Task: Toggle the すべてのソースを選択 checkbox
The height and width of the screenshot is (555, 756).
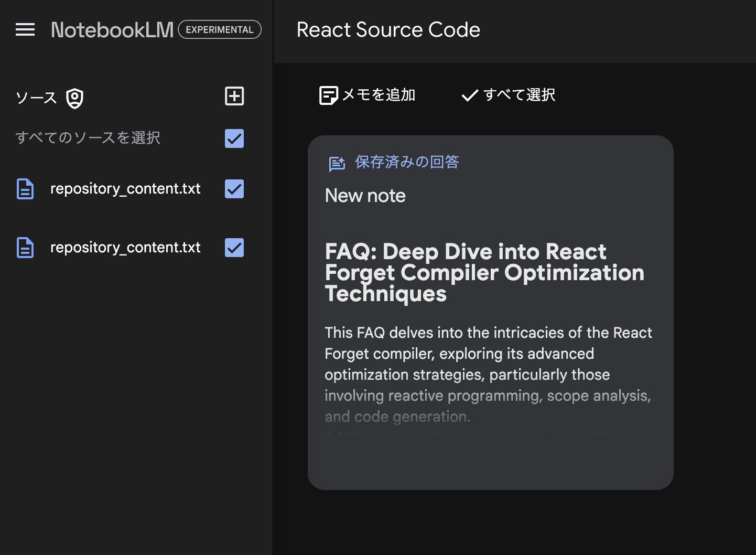Action: pos(234,138)
